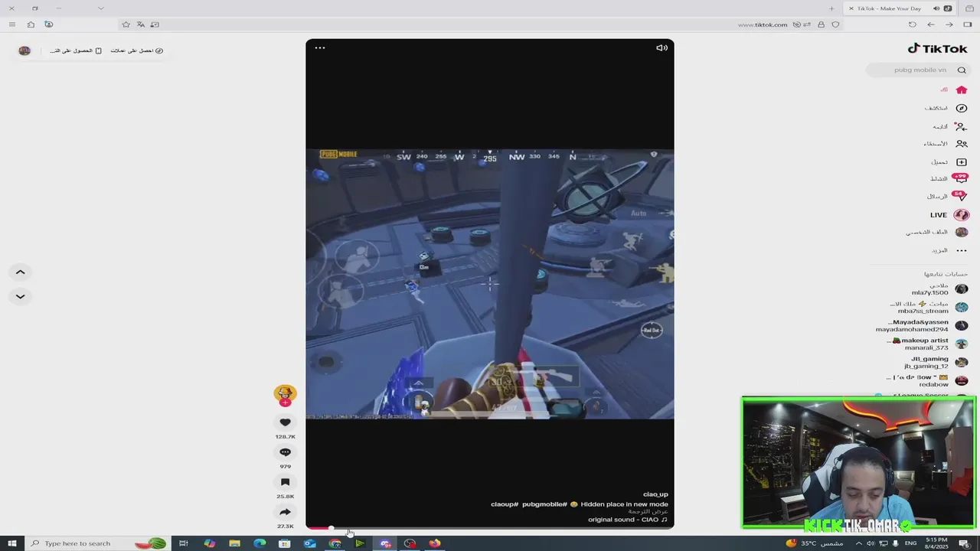Screen dimensions: 980x551
Task: Open the Home item in TikTok sidebar
Action: [953, 90]
